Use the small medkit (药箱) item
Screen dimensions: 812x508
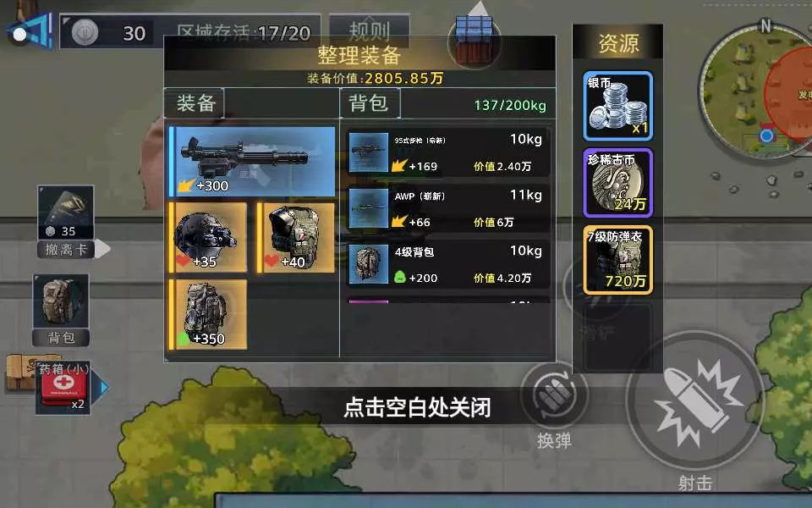click(63, 388)
